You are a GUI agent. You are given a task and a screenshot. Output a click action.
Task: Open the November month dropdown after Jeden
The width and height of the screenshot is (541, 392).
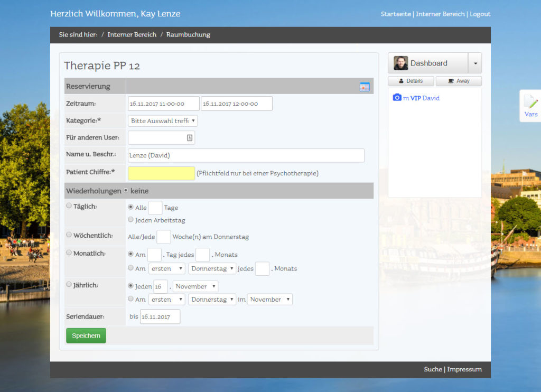(x=195, y=286)
